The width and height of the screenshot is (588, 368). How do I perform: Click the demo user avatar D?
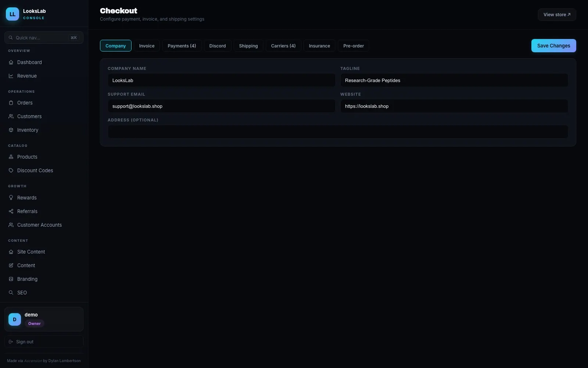click(15, 319)
